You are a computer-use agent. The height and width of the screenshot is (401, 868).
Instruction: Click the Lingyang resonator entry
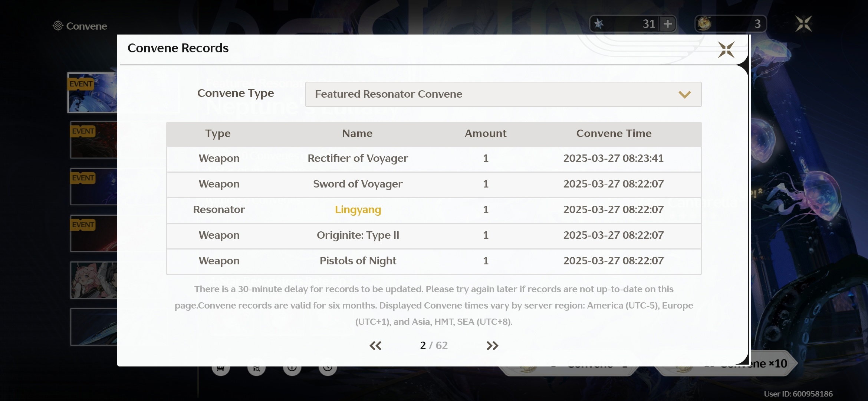point(358,210)
